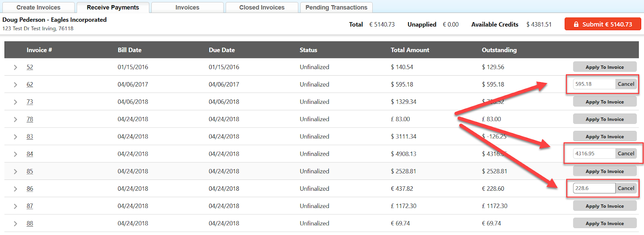Open invoice 73 via its link
644x235 pixels.
click(x=30, y=101)
